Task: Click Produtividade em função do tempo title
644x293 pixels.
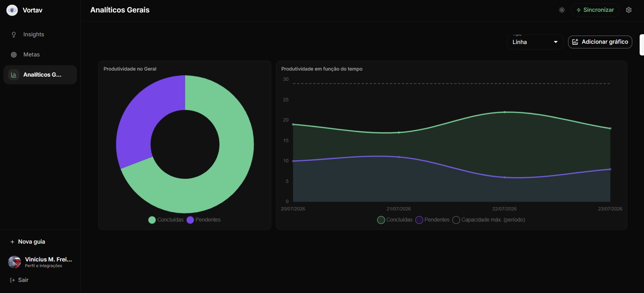Action: pyautogui.click(x=322, y=69)
